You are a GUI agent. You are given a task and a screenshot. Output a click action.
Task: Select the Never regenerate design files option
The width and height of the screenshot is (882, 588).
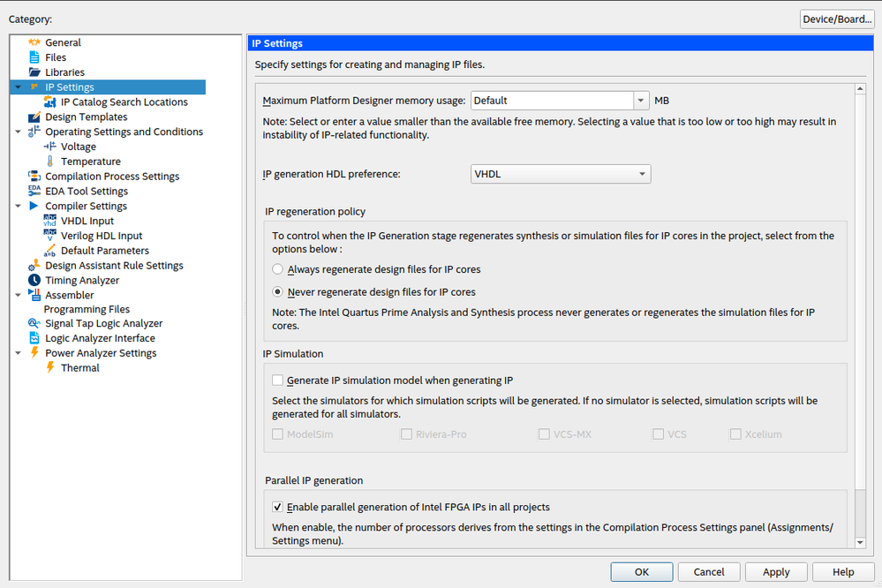pos(278,292)
